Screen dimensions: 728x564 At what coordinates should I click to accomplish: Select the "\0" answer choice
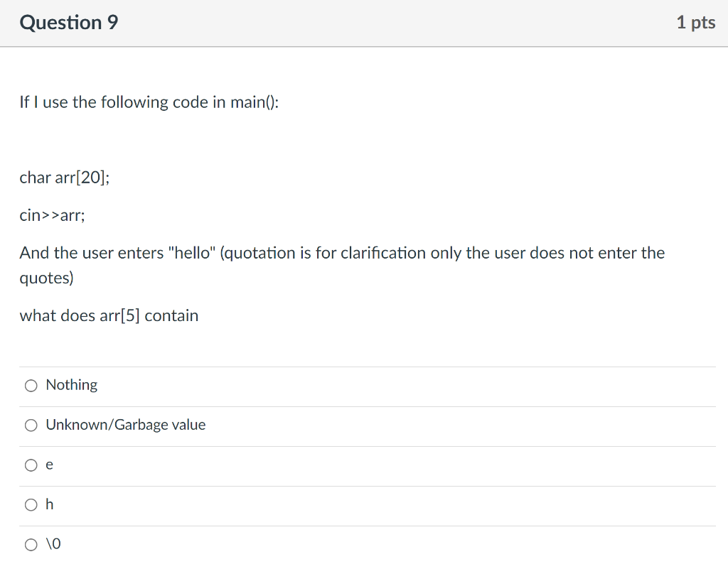point(31,544)
